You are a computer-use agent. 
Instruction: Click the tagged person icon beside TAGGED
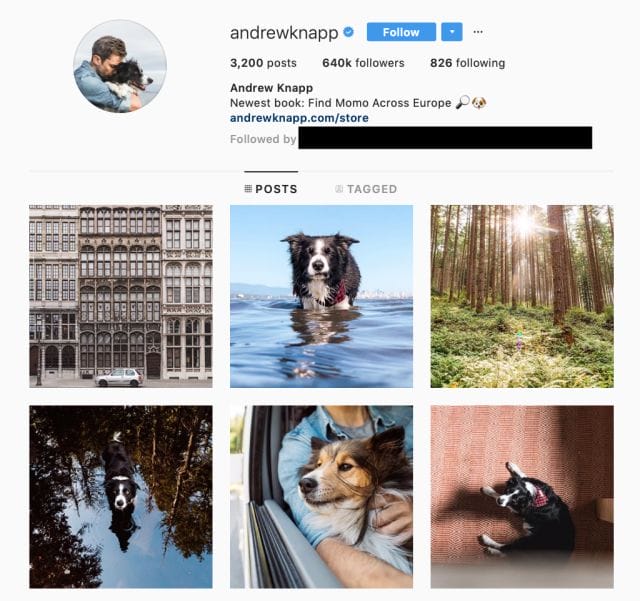coord(339,189)
